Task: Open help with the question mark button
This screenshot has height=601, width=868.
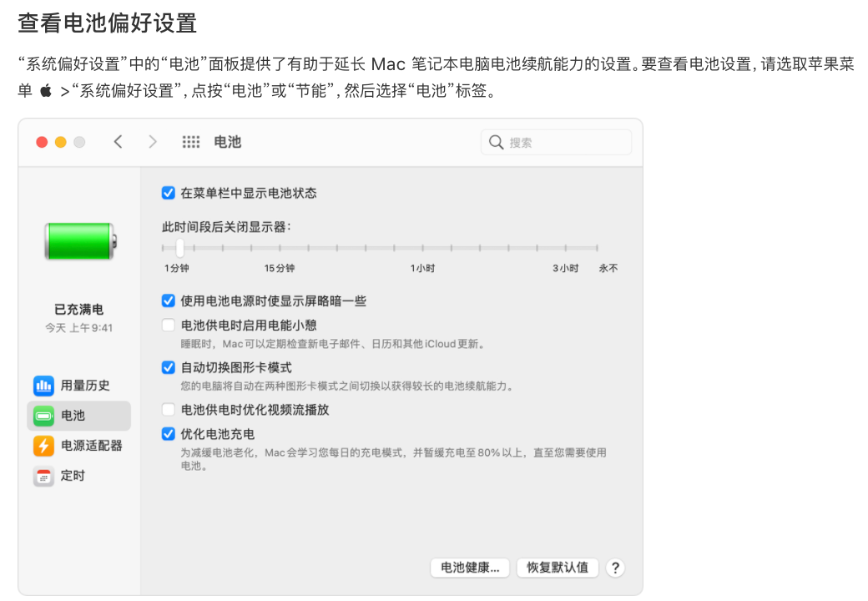Action: pyautogui.click(x=615, y=568)
